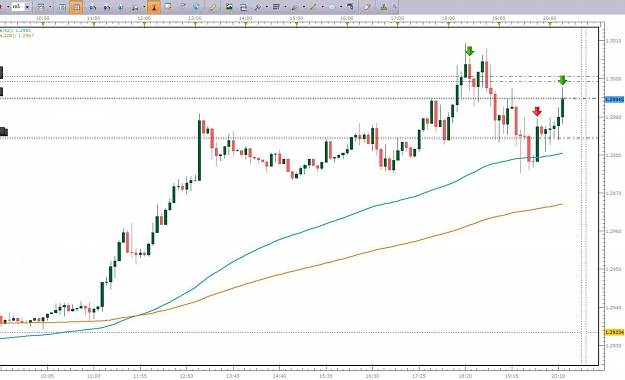The width and height of the screenshot is (625, 380).
Task: Click the gray curved arrow icon
Action: click(182, 6)
